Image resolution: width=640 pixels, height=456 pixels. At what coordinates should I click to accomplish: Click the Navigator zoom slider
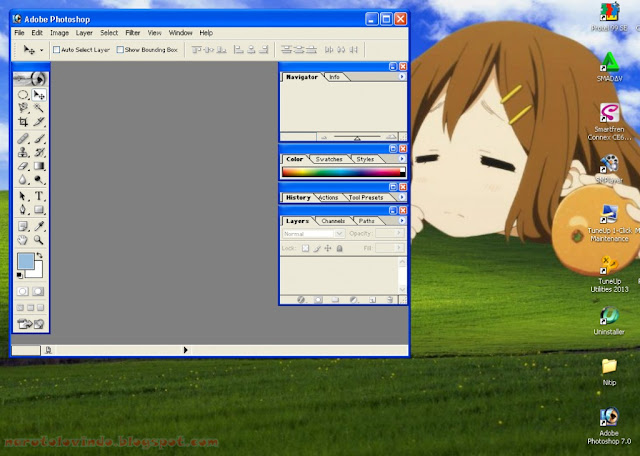pyautogui.click(x=357, y=137)
